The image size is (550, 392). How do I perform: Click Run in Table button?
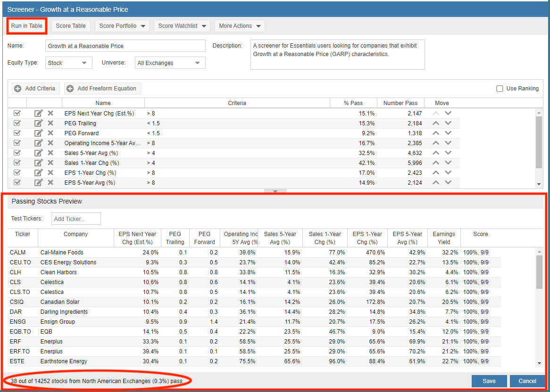tap(27, 26)
